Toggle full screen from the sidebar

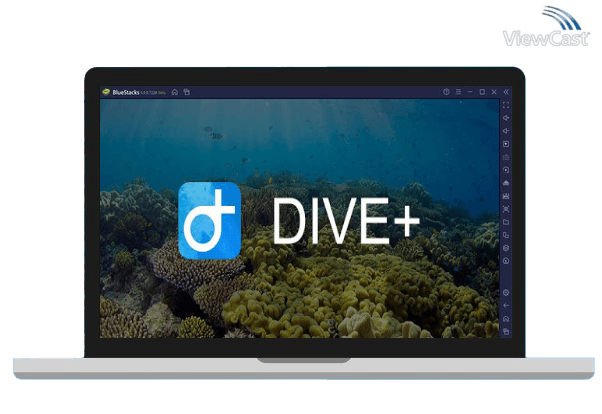tap(506, 105)
